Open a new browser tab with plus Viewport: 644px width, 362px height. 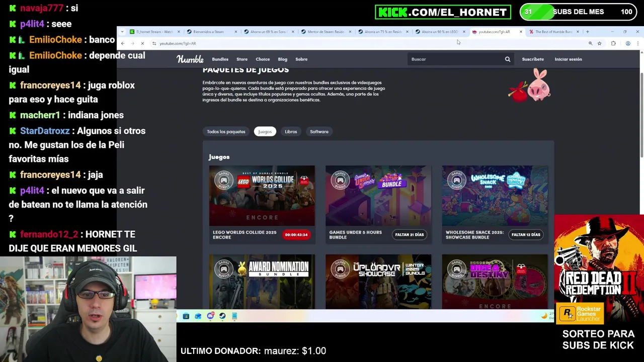coord(587,32)
